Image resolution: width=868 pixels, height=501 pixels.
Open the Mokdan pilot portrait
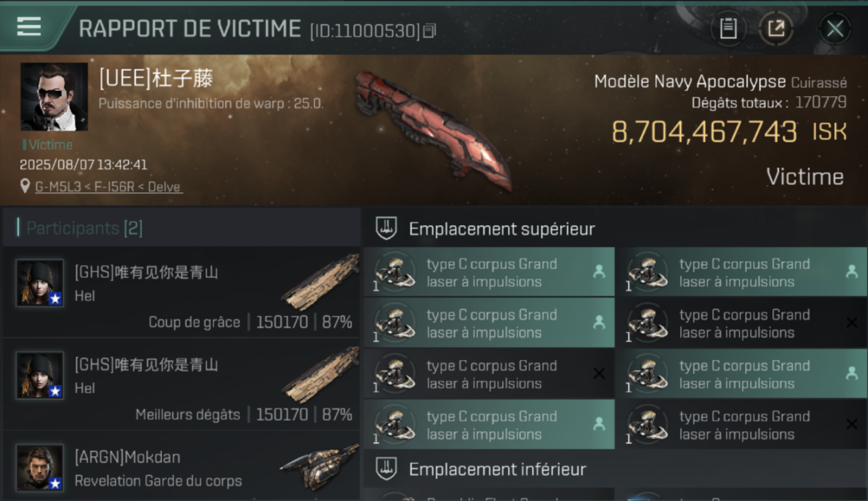click(40, 468)
